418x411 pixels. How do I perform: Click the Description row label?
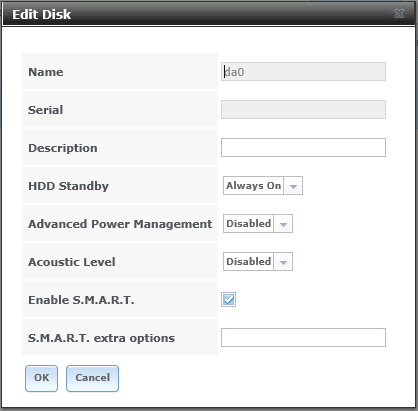[x=63, y=148]
